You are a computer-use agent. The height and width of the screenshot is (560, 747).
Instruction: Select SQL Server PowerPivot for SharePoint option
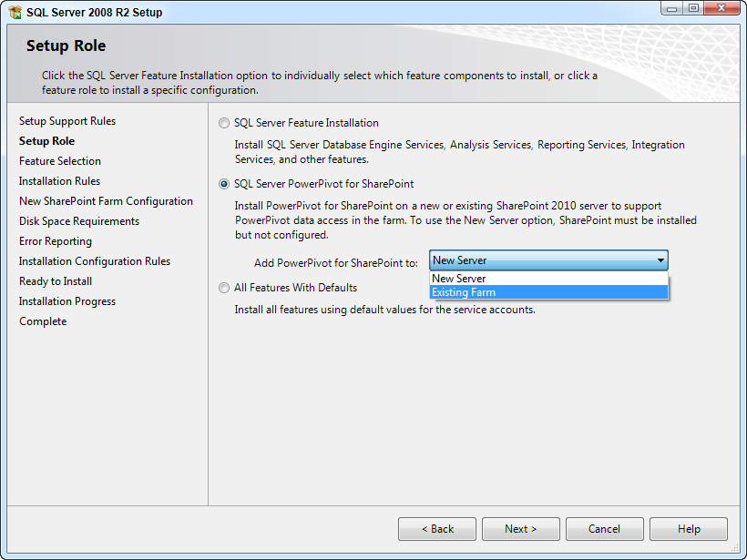click(224, 184)
